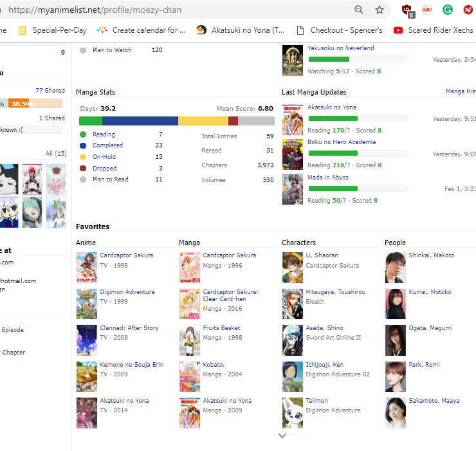Open favorite anime Akatsuki no Yona TV 2014
476x451 pixels.
(x=124, y=401)
